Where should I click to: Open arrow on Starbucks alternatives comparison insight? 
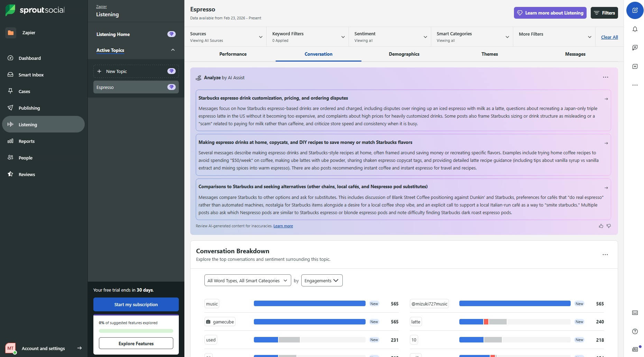pyautogui.click(x=606, y=188)
